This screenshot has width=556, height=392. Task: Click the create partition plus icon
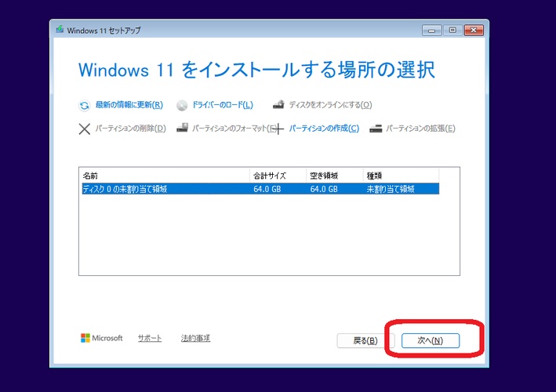pos(278,129)
